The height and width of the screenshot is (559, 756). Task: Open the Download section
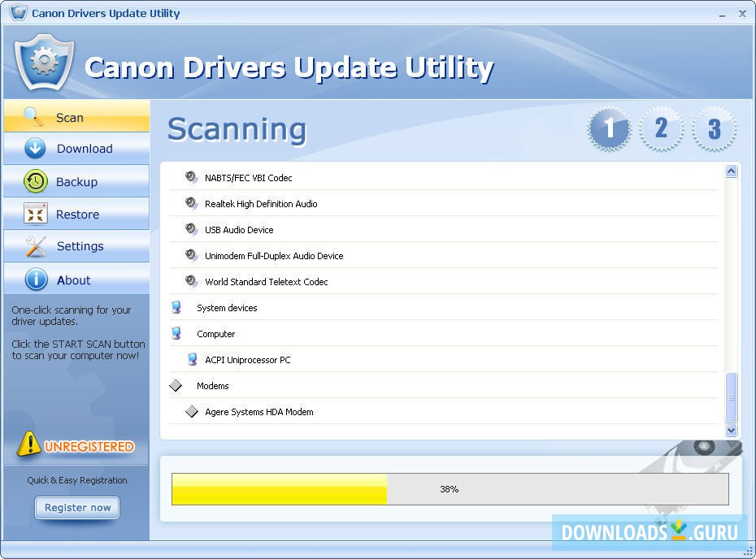click(x=76, y=149)
